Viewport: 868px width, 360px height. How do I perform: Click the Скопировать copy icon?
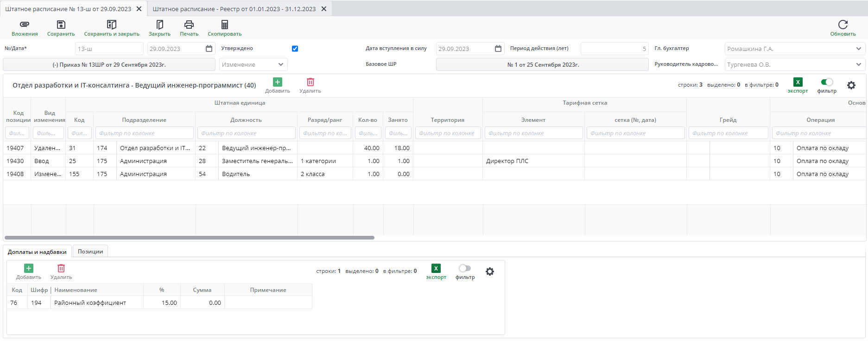pos(225,25)
